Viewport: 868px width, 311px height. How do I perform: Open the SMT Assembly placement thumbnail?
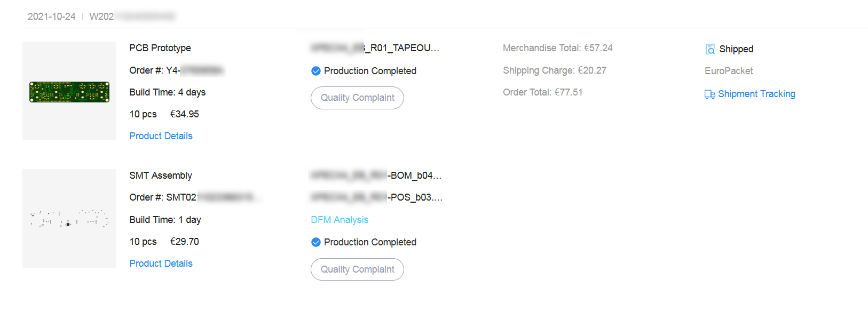click(x=69, y=218)
